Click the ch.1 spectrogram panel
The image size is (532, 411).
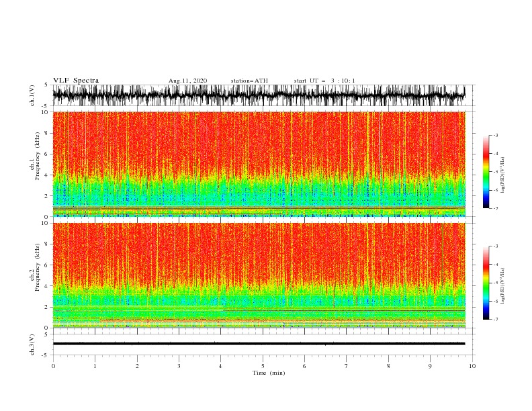(259, 164)
